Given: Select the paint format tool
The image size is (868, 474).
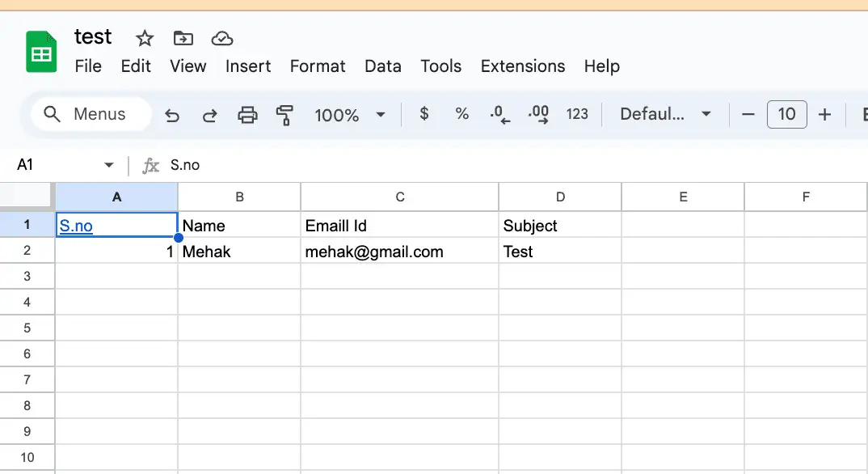Looking at the screenshot, I should click(x=284, y=115).
